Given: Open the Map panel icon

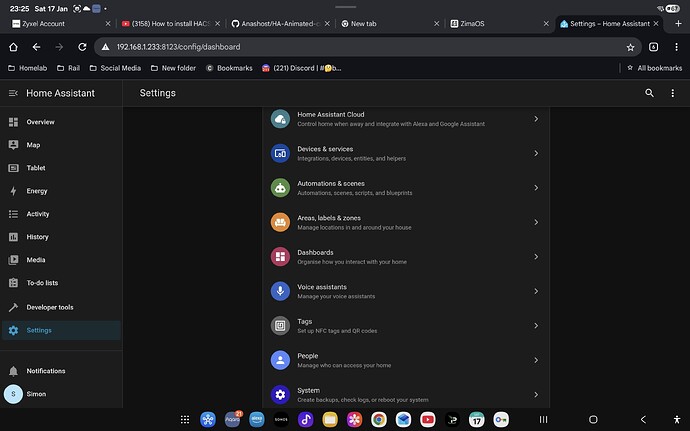Looking at the screenshot, I should click(14, 145).
